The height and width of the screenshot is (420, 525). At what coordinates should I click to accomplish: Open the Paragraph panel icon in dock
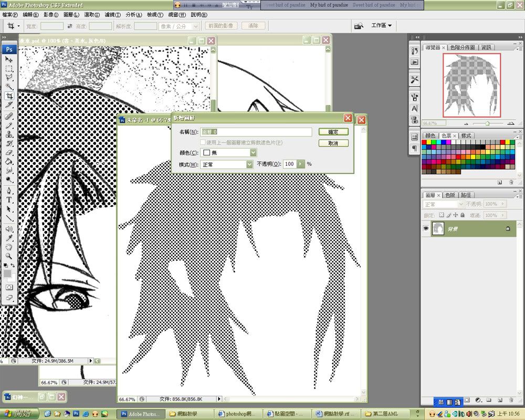tap(415, 148)
